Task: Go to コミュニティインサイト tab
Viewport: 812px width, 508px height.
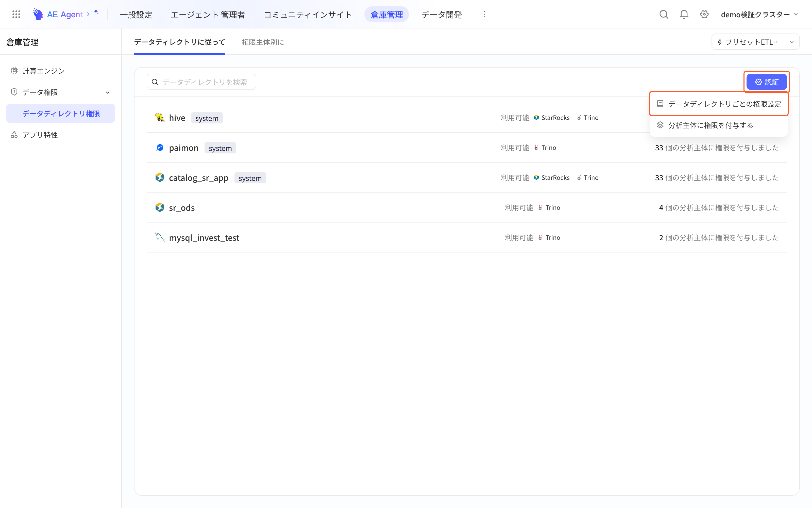Action: pos(308,14)
